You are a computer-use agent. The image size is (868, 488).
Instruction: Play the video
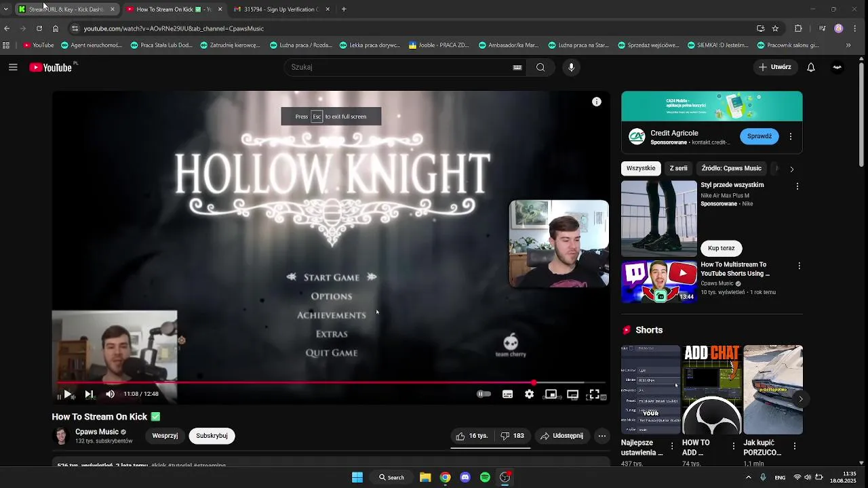pyautogui.click(x=67, y=394)
